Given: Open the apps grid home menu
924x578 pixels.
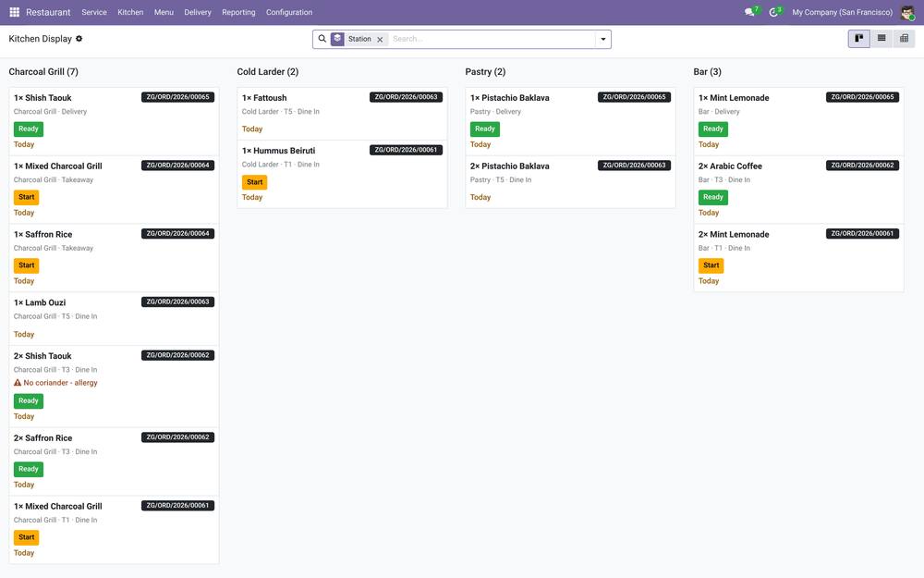Looking at the screenshot, I should (x=15, y=12).
